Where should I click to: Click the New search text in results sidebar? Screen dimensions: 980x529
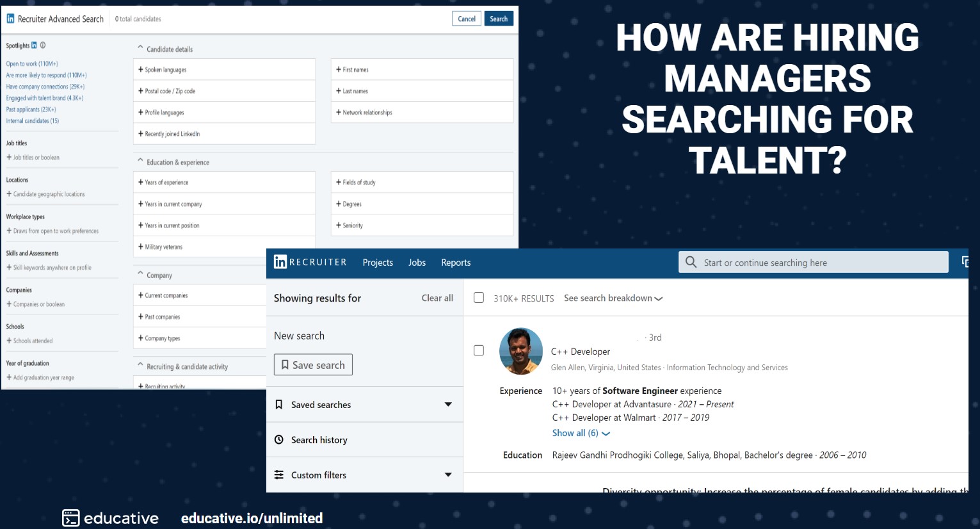coord(299,336)
